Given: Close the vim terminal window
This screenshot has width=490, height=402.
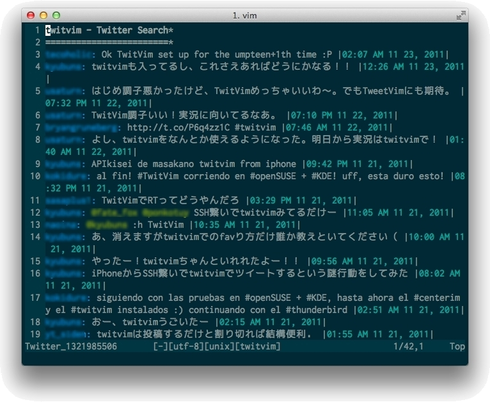Looking at the screenshot, I should pos(31,15).
